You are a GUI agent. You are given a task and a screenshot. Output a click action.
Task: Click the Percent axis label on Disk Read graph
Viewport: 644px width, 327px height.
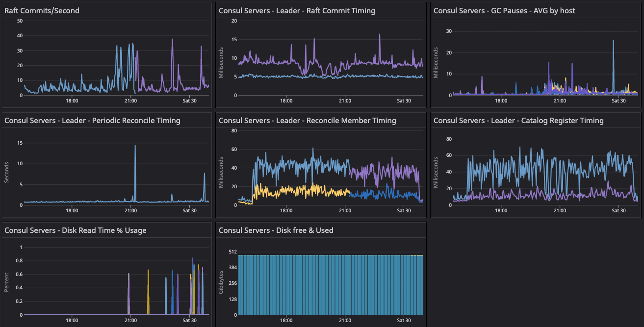7,282
